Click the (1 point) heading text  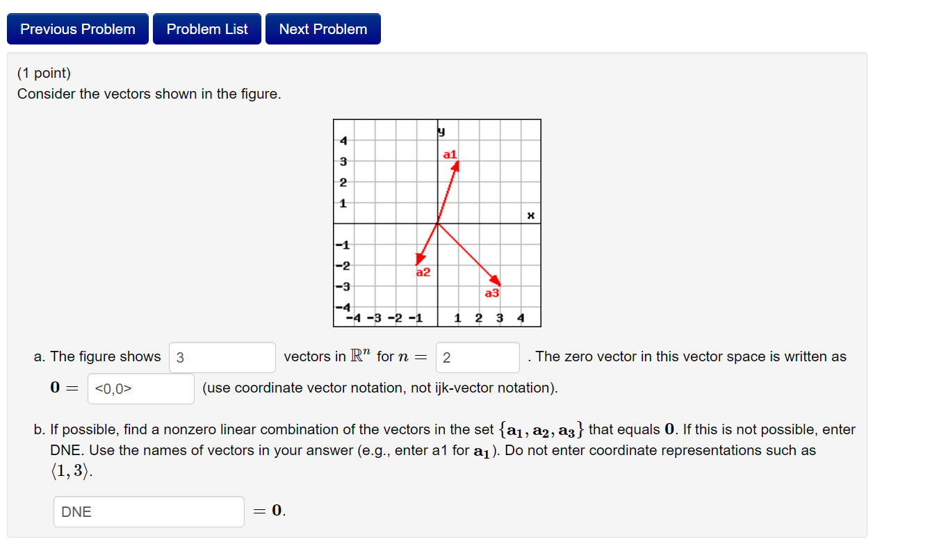click(x=42, y=72)
